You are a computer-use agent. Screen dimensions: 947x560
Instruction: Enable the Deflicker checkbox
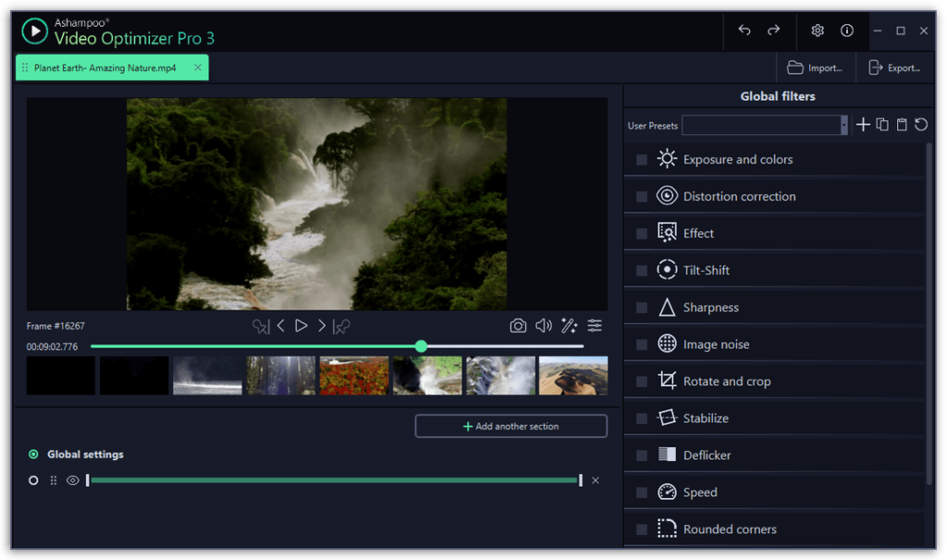point(642,455)
